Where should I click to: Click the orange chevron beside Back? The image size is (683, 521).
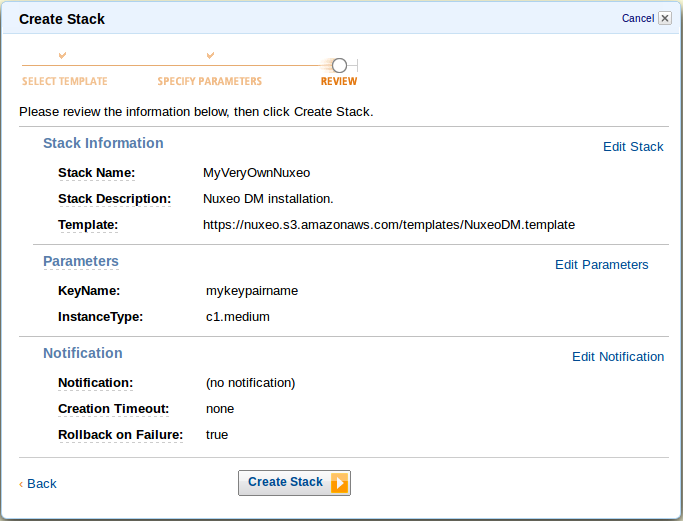21,484
